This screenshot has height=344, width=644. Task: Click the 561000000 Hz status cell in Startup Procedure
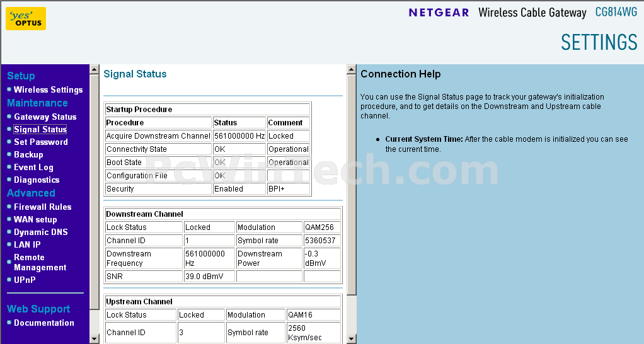(x=239, y=136)
